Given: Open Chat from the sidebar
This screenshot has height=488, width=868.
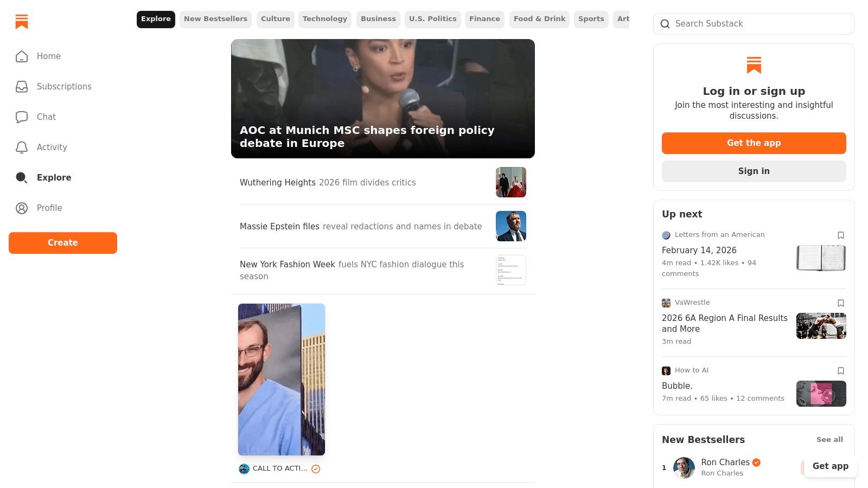Looking at the screenshot, I should pyautogui.click(x=46, y=117).
